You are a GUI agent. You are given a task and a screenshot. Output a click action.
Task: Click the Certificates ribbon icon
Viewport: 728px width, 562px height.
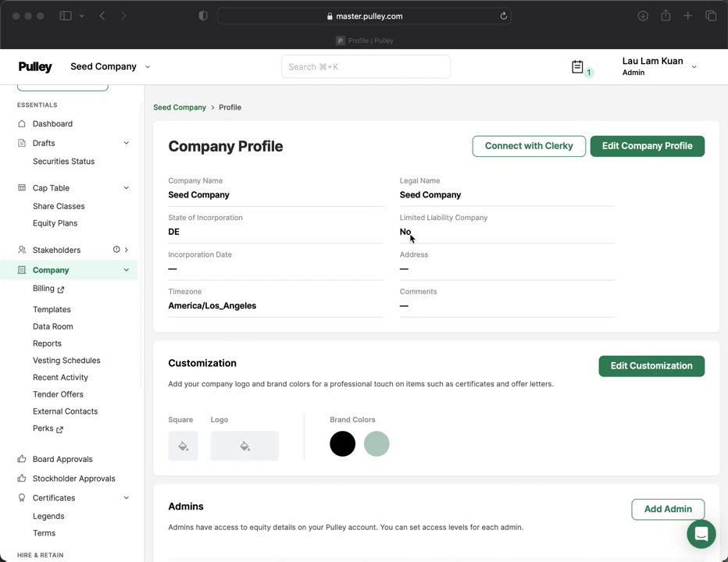coord(22,498)
